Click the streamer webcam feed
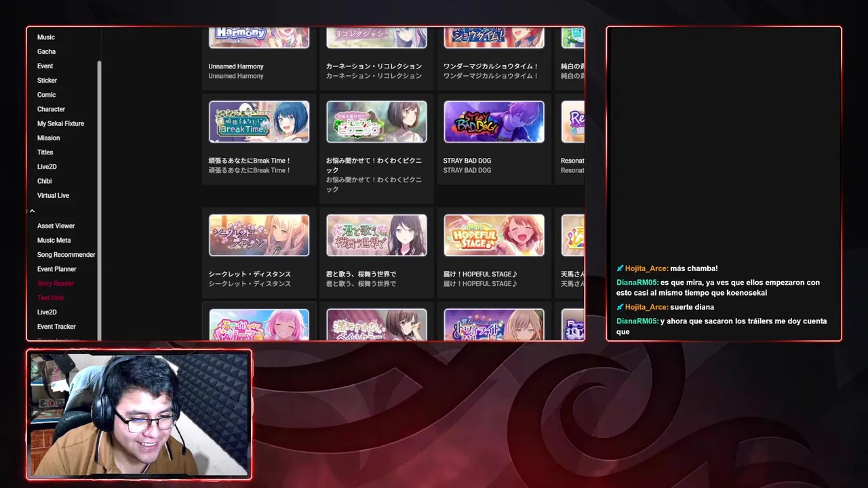Viewport: 868px width, 488px height. pyautogui.click(x=139, y=415)
